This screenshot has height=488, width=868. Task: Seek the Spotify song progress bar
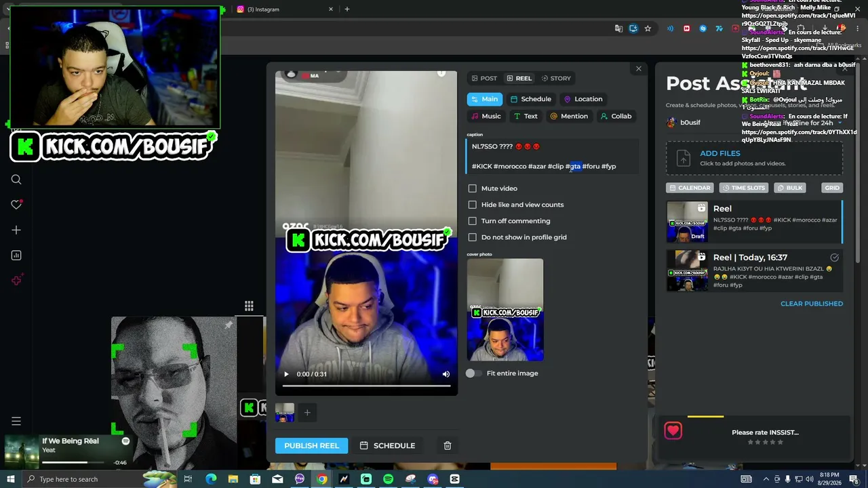pyautogui.click(x=75, y=463)
